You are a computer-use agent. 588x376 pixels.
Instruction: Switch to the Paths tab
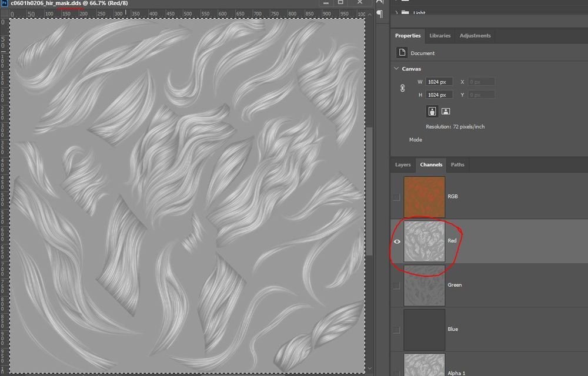pos(457,165)
